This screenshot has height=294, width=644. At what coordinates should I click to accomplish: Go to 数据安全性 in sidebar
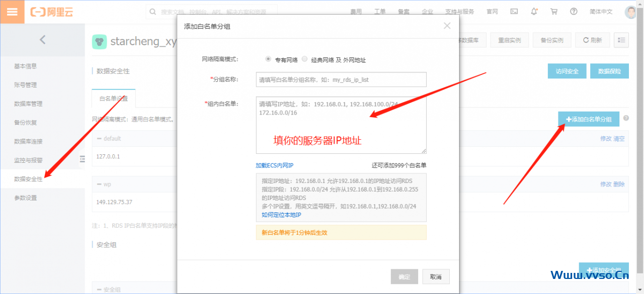28,179
